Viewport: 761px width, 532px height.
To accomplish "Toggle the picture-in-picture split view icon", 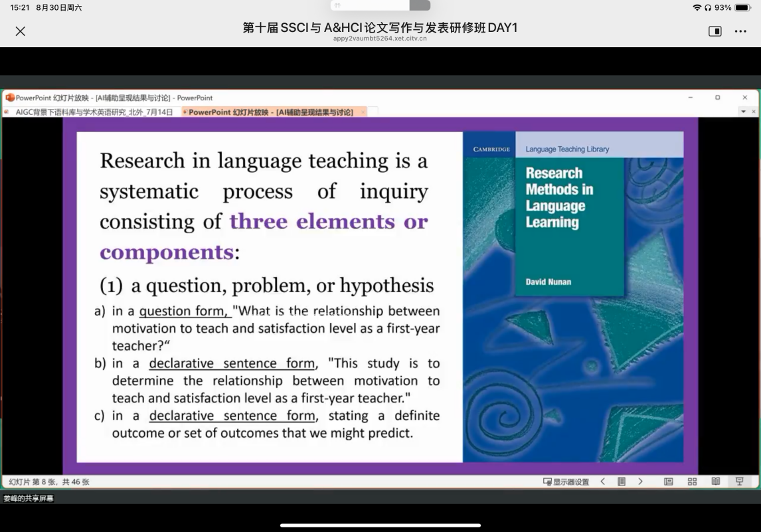I will pyautogui.click(x=715, y=31).
